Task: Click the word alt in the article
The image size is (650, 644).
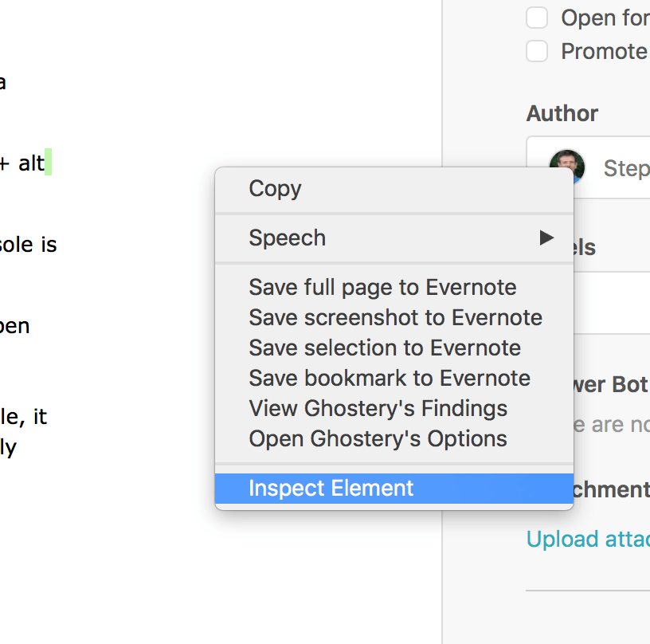Action: click(x=31, y=163)
